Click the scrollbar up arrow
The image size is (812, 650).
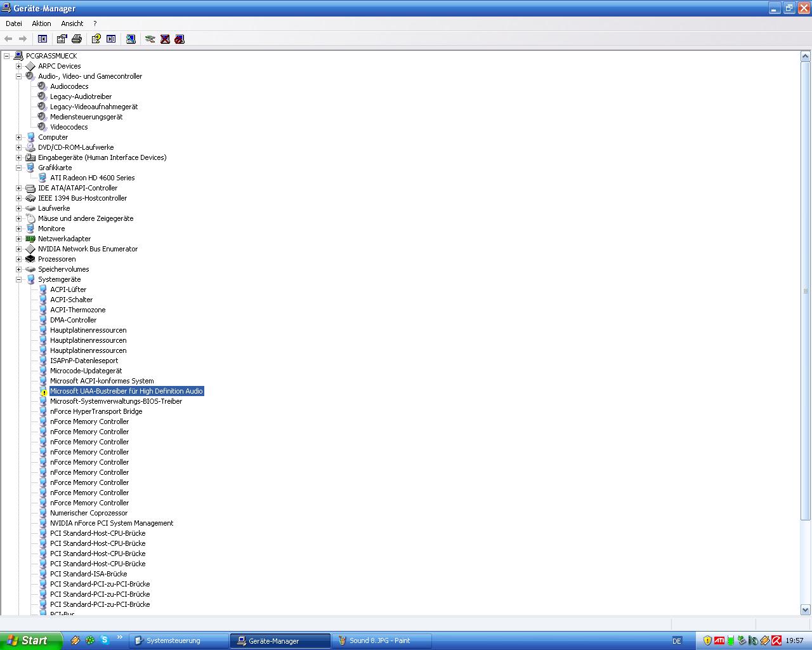click(x=806, y=56)
